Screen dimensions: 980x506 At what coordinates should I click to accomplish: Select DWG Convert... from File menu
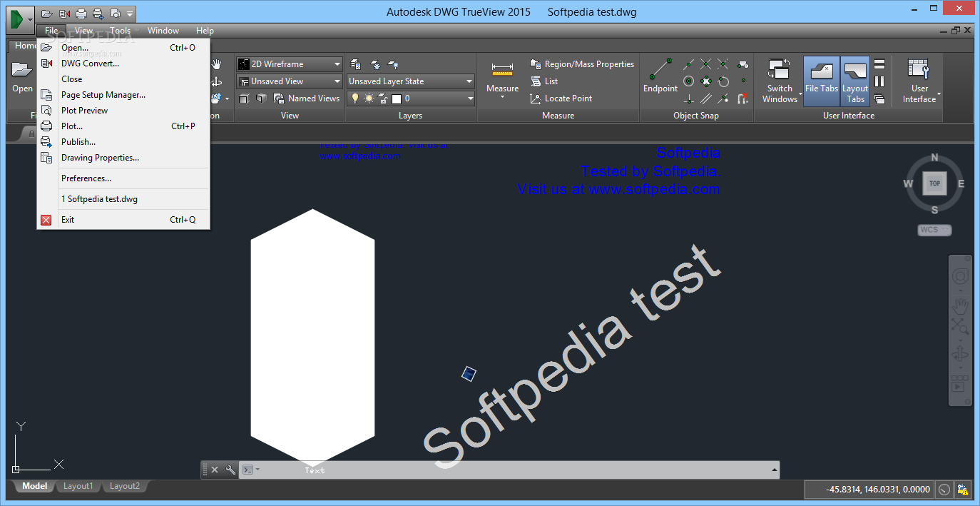(123, 64)
